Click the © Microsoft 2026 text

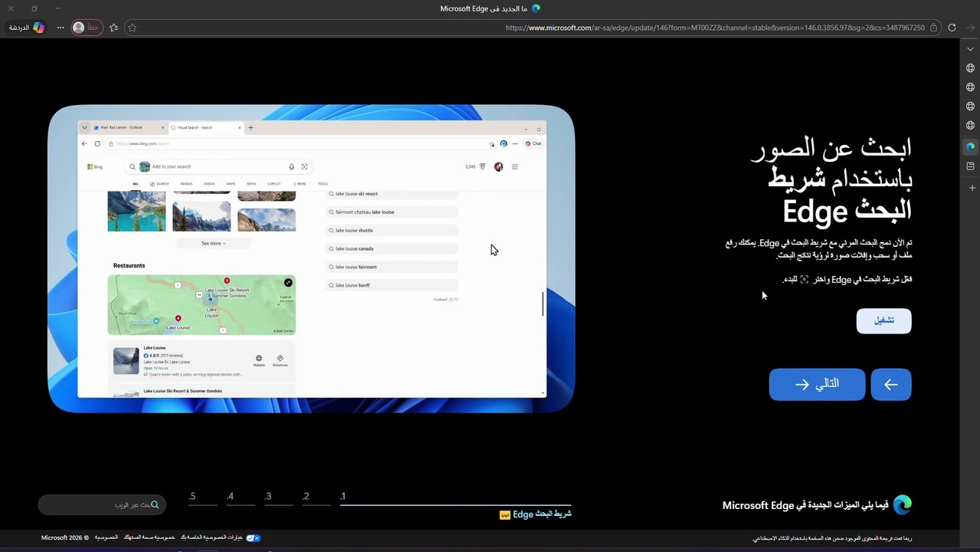[x=65, y=538]
